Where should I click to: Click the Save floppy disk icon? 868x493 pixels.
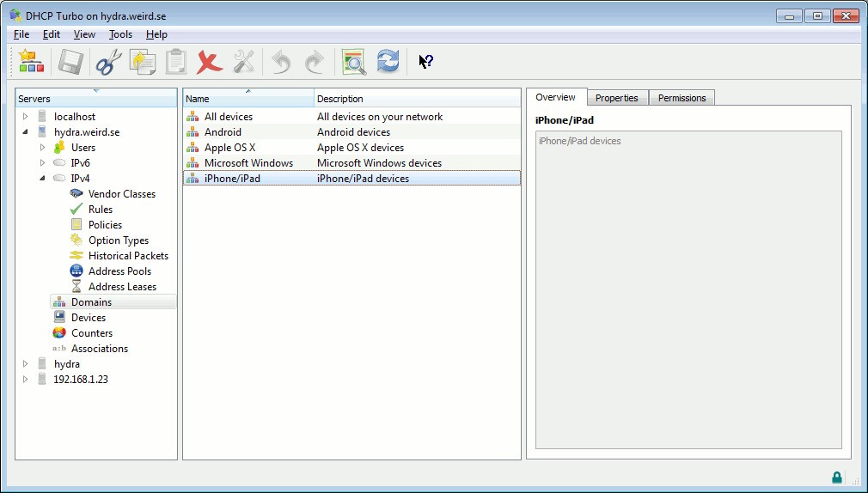[70, 62]
